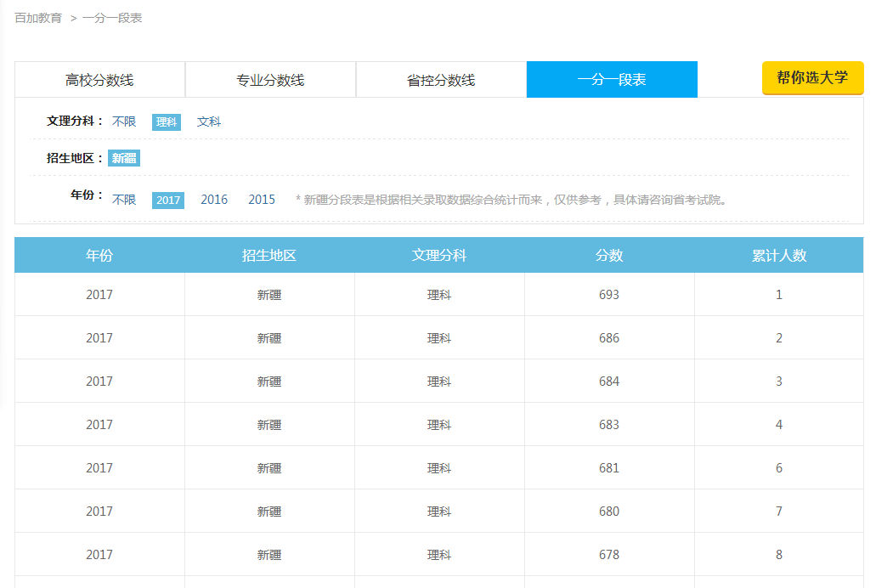Switch to the 省控分数线 tab
Image resolution: width=893 pixels, height=588 pixels.
[x=441, y=80]
